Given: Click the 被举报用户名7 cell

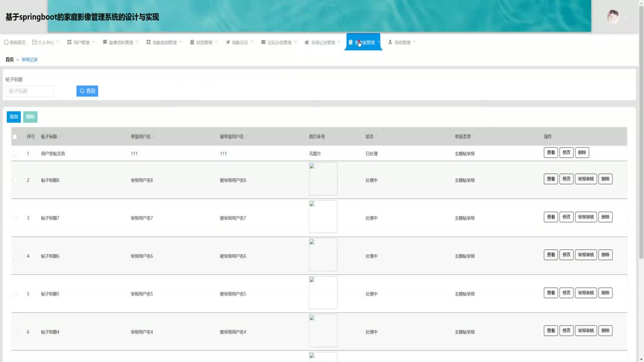Looking at the screenshot, I should (233, 218).
